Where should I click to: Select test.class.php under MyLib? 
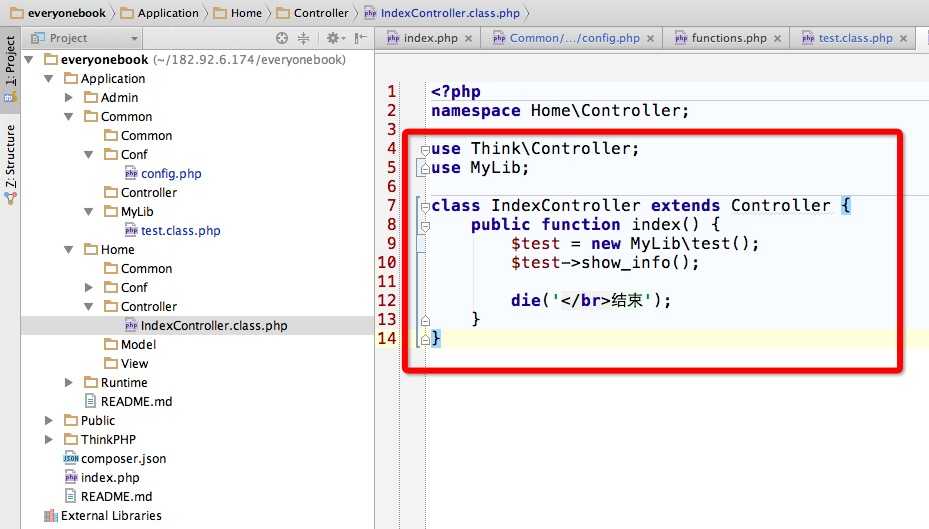point(180,230)
